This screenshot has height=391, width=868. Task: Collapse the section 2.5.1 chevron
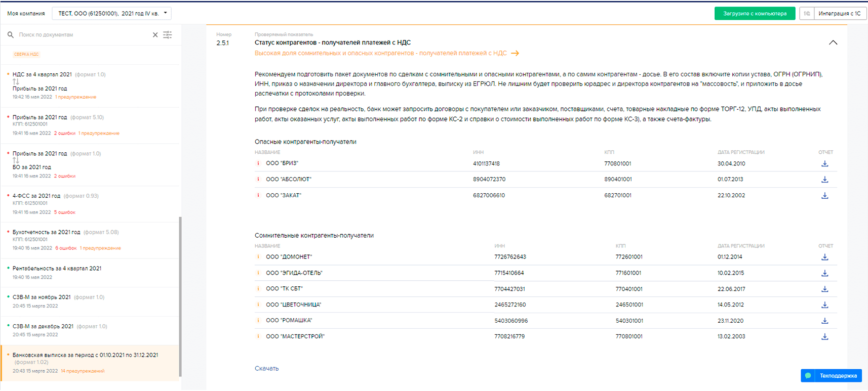(833, 43)
